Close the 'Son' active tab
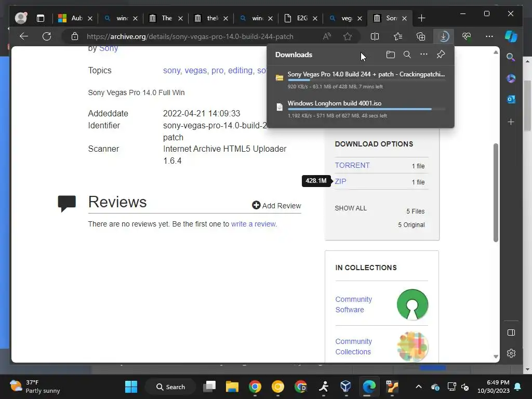 (x=404, y=18)
